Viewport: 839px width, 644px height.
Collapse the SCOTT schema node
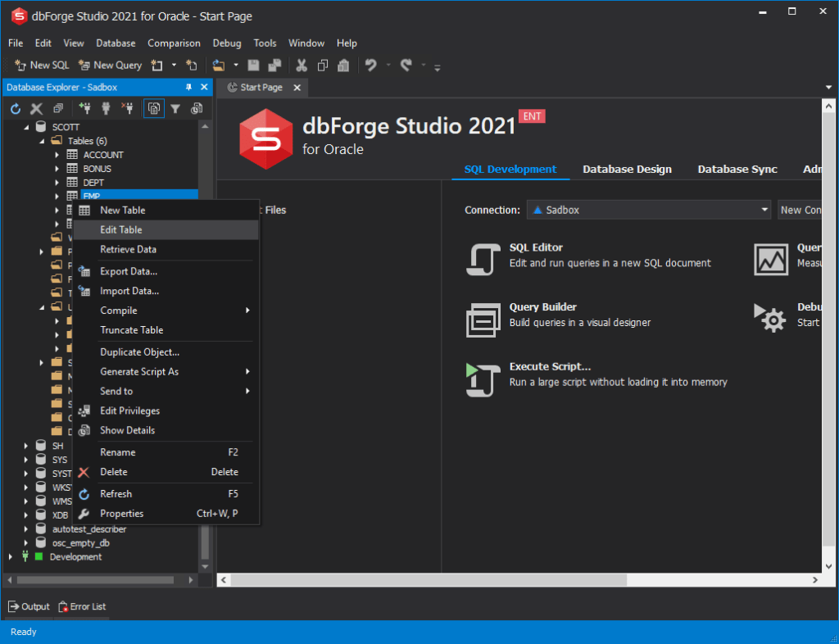[25, 127]
